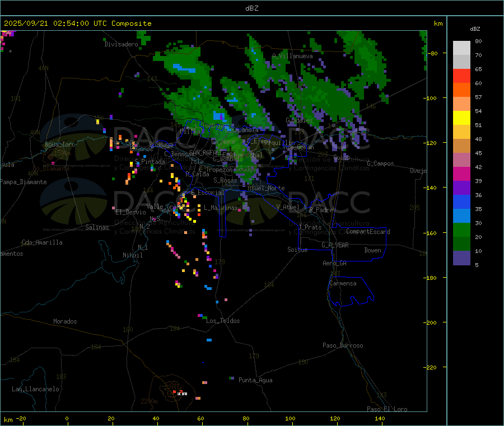Click the 'Morados' map label
Image resolution: width=504 pixels, height=426 pixels.
click(65, 321)
